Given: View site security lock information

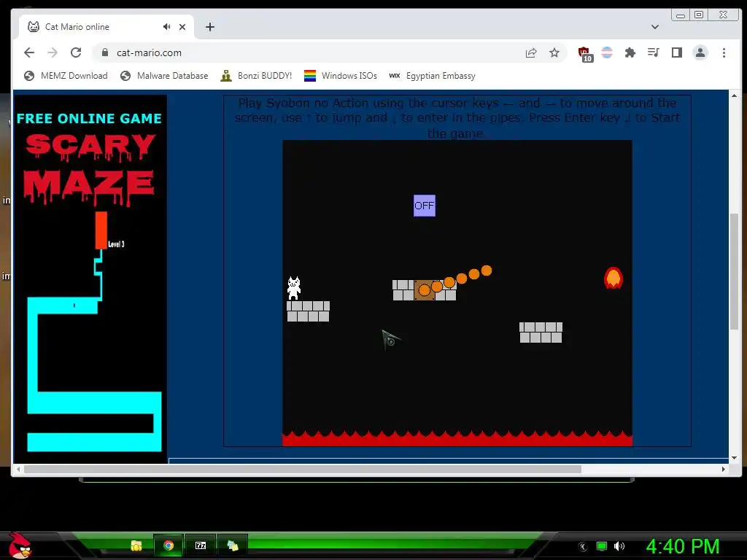Looking at the screenshot, I should [105, 52].
